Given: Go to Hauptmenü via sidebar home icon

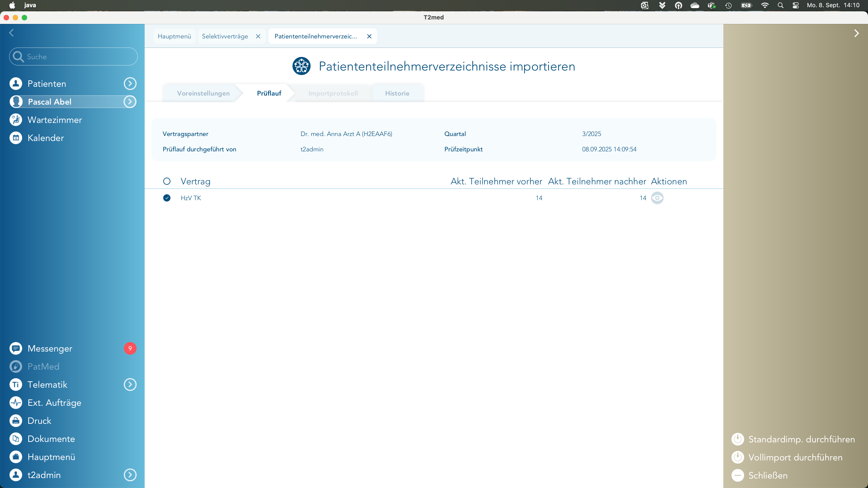Looking at the screenshot, I should pyautogui.click(x=16, y=457).
